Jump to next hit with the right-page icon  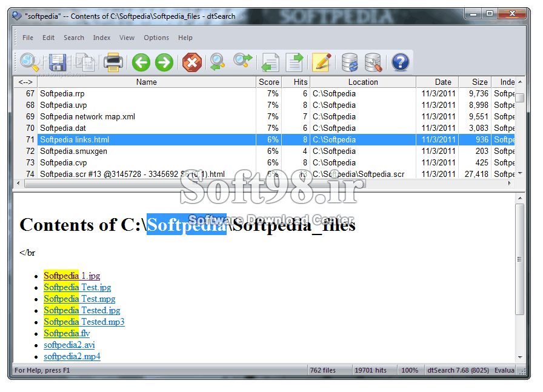click(295, 62)
